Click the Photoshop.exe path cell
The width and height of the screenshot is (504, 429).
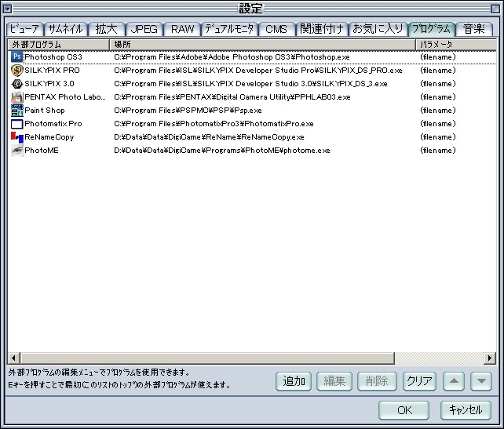click(232, 57)
